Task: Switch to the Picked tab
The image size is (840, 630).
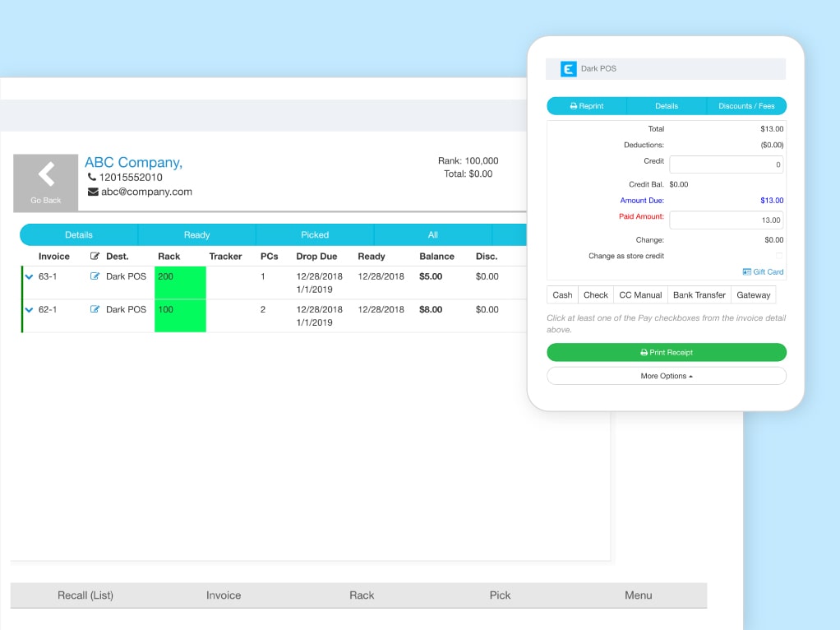Action: click(x=314, y=234)
